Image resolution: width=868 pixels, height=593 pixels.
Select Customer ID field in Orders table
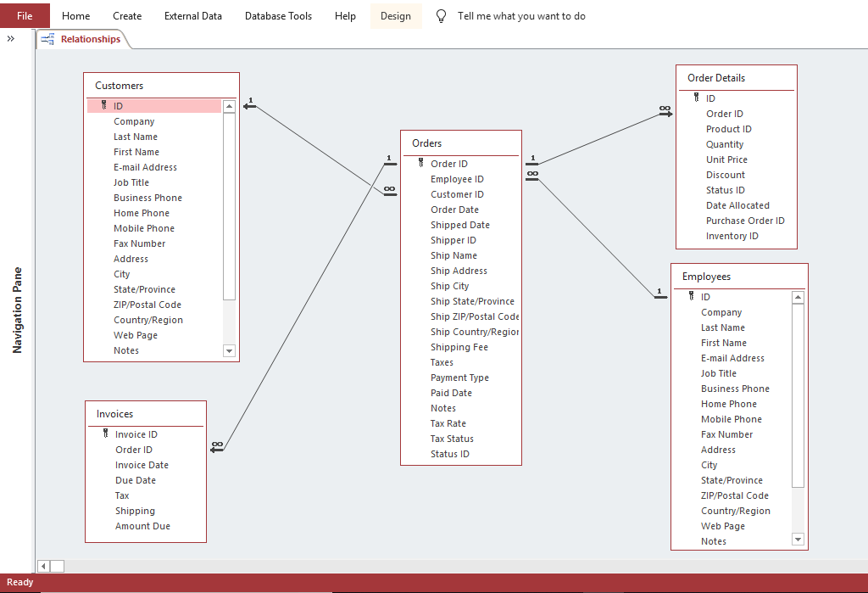pos(457,194)
